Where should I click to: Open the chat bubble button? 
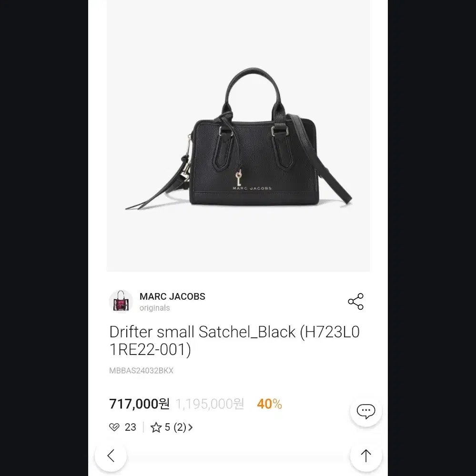[x=366, y=411]
